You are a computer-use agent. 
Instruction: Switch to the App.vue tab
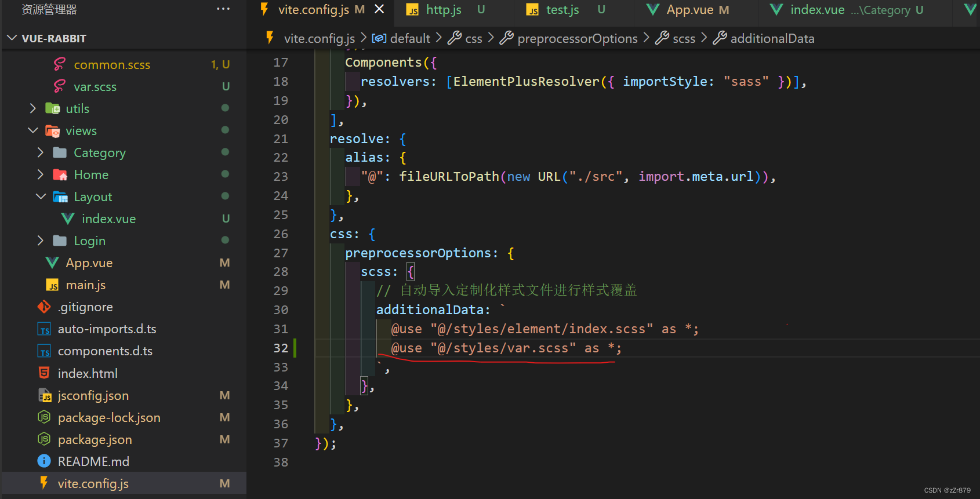697,10
